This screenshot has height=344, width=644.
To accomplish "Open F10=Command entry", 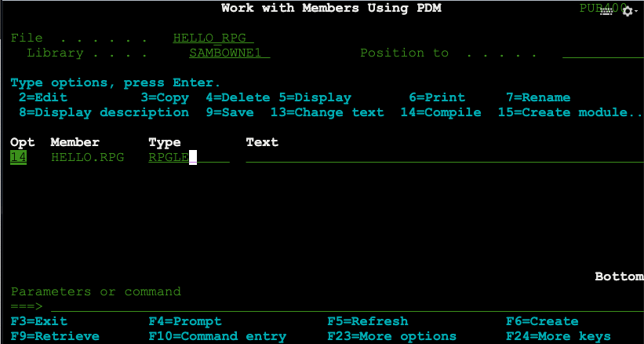I will 217,336.
